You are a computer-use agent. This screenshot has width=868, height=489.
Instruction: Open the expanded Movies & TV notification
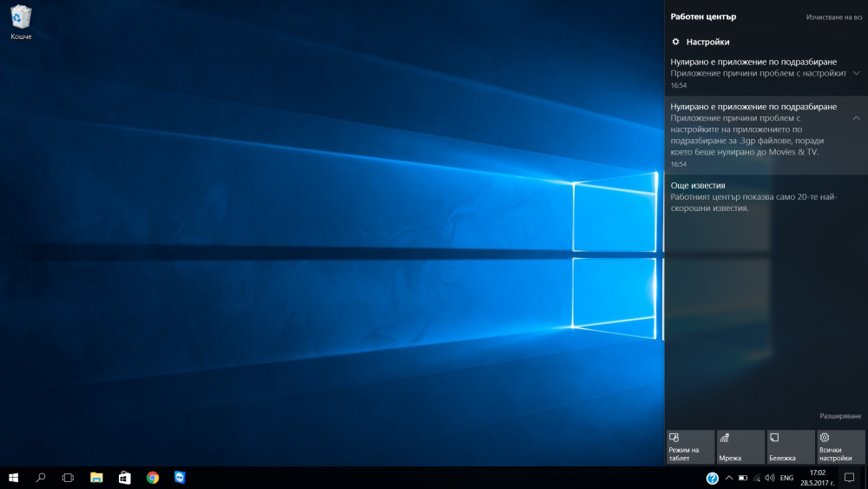click(x=766, y=135)
